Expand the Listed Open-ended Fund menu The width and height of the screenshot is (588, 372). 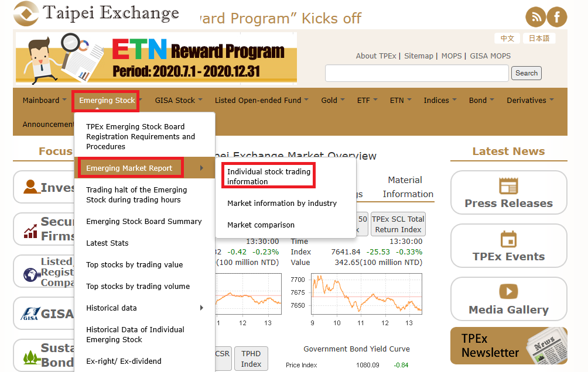pyautogui.click(x=261, y=101)
